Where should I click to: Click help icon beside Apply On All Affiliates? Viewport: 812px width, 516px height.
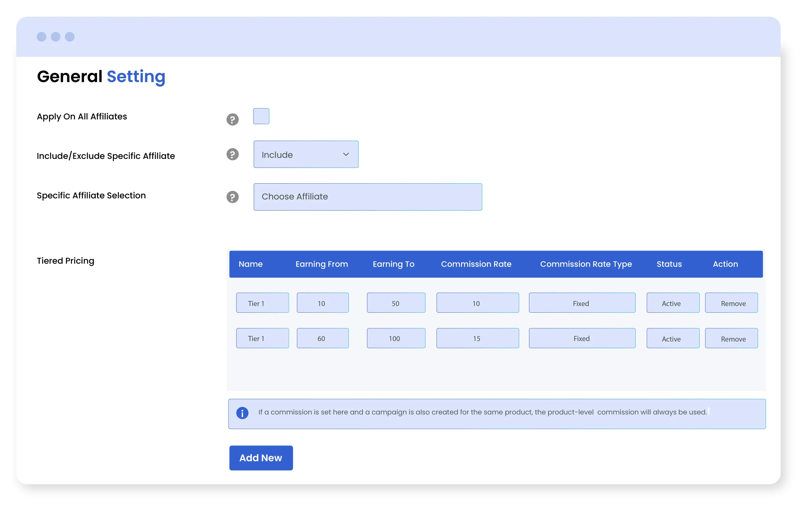[232, 119]
